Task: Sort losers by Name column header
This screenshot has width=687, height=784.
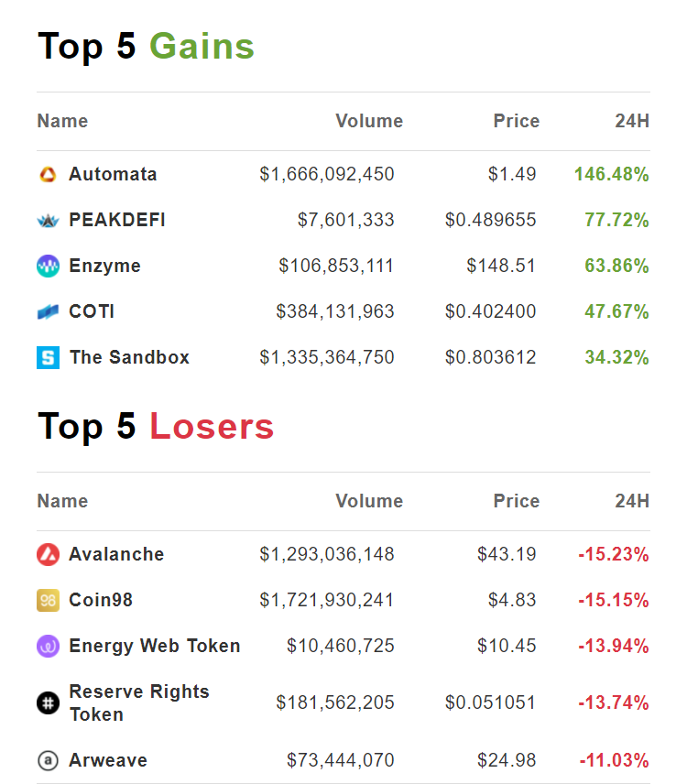Action: [x=62, y=501]
